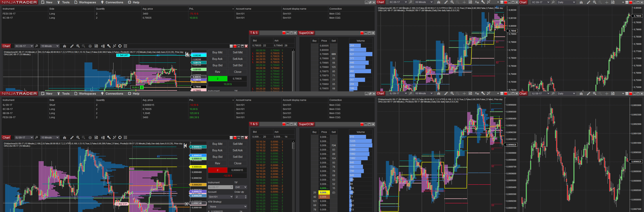The width and height of the screenshot is (644, 212).
Task: Open the ATM Strategy None dropdown
Action: [228, 207]
